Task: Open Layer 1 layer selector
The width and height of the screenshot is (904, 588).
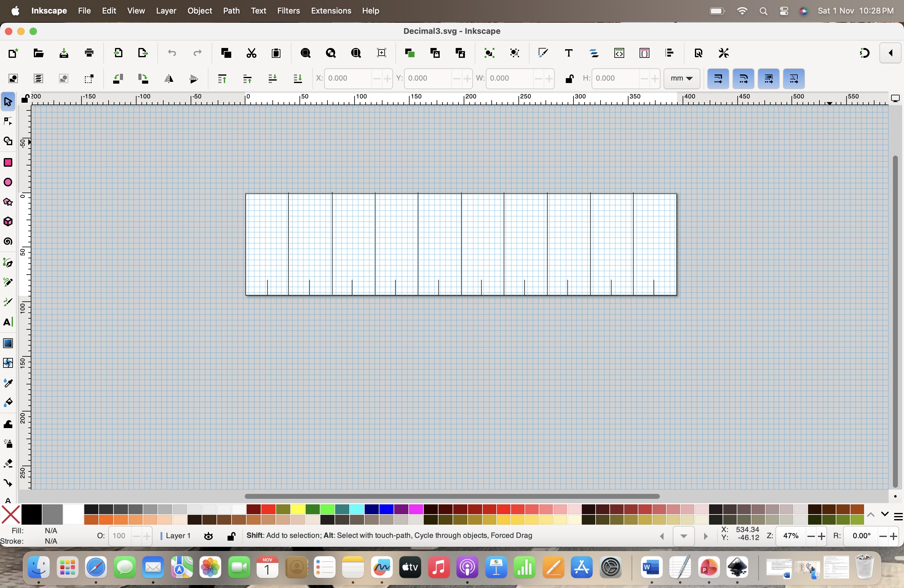Action: pos(178,536)
